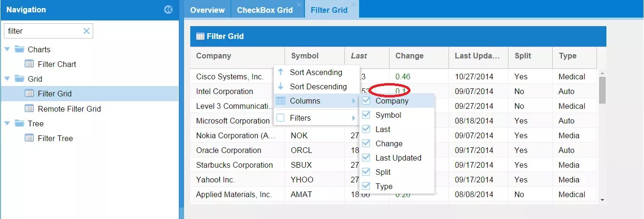Collapse the Navigation panel with double-arrow icon
Screen dimensions: 644x219
168,10
